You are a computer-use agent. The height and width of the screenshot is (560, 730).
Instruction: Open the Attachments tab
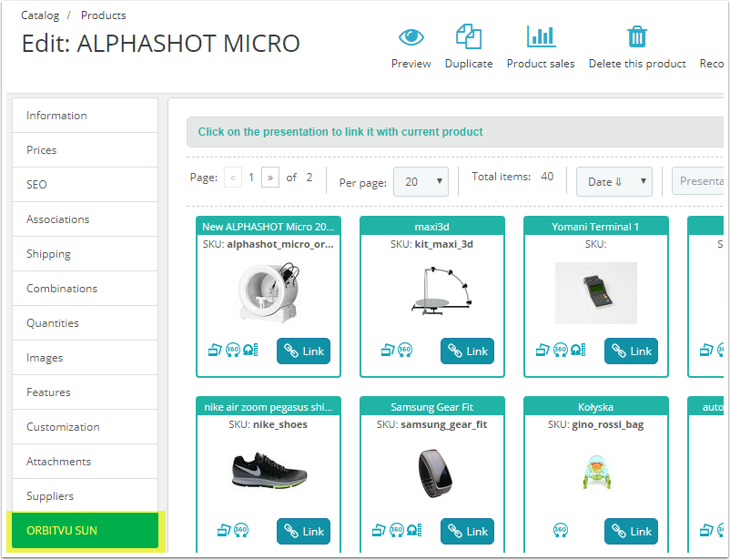86,462
